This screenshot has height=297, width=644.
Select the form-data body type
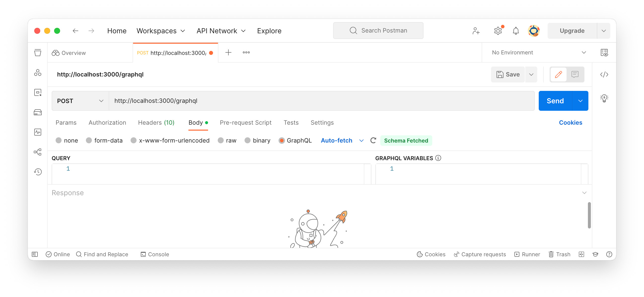click(89, 140)
